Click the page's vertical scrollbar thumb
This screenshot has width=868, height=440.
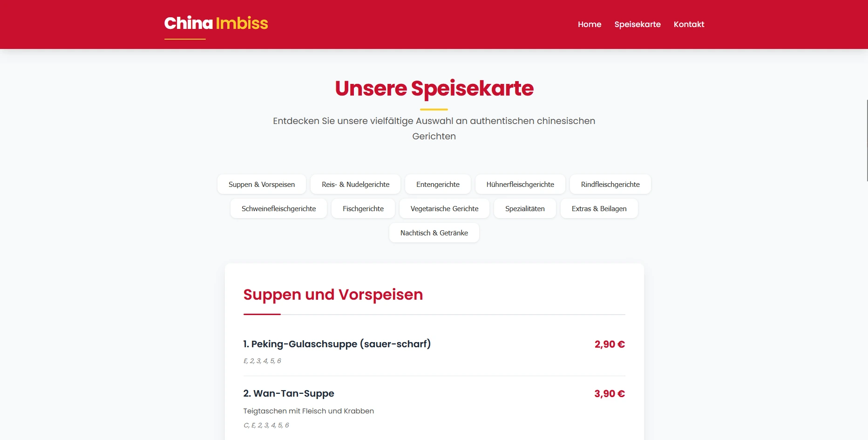[867, 140]
